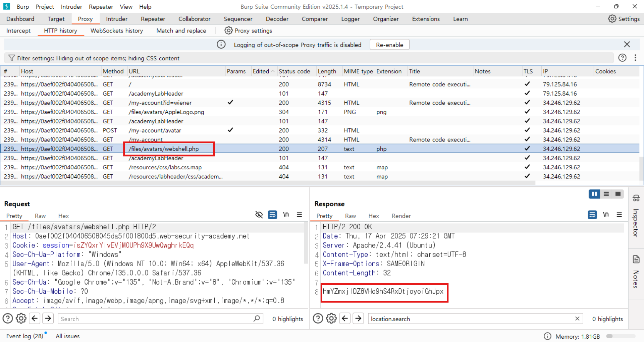Toggle word wrap in Response panel
Viewport: 644px width, 342px height.
[x=592, y=215]
